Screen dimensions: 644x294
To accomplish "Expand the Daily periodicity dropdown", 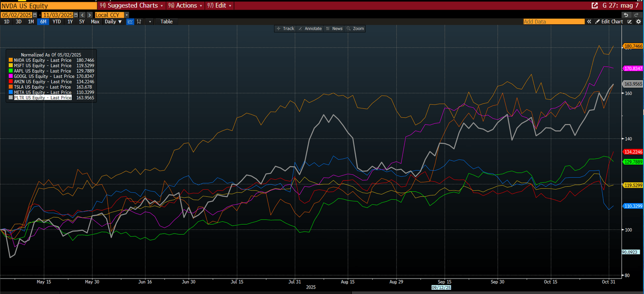I will click(113, 22).
